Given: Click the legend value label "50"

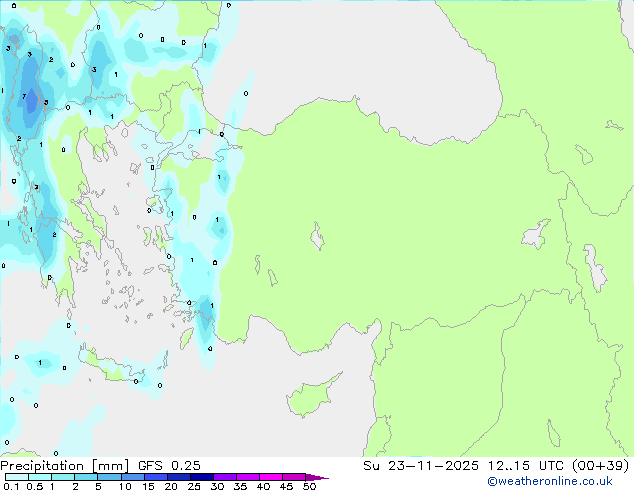Looking at the screenshot, I should pos(310,487).
